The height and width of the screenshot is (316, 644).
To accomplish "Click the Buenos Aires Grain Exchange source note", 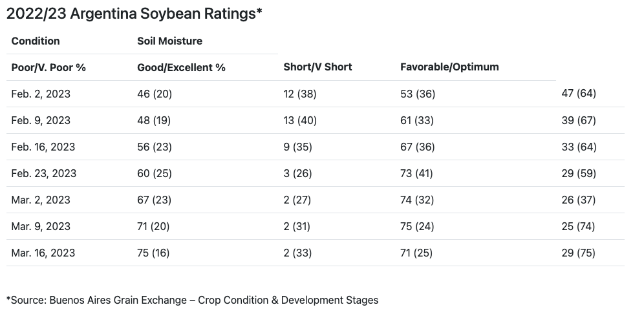I will coord(192,300).
